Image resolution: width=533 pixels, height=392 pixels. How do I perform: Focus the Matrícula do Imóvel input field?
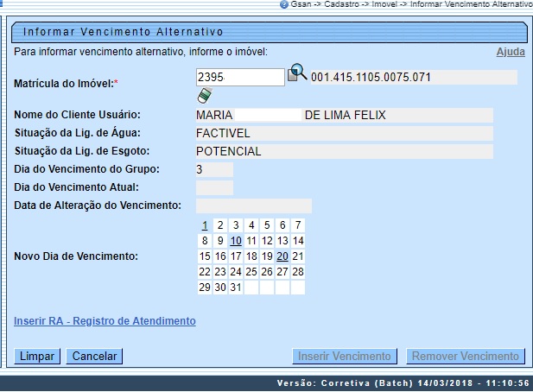[x=239, y=77]
